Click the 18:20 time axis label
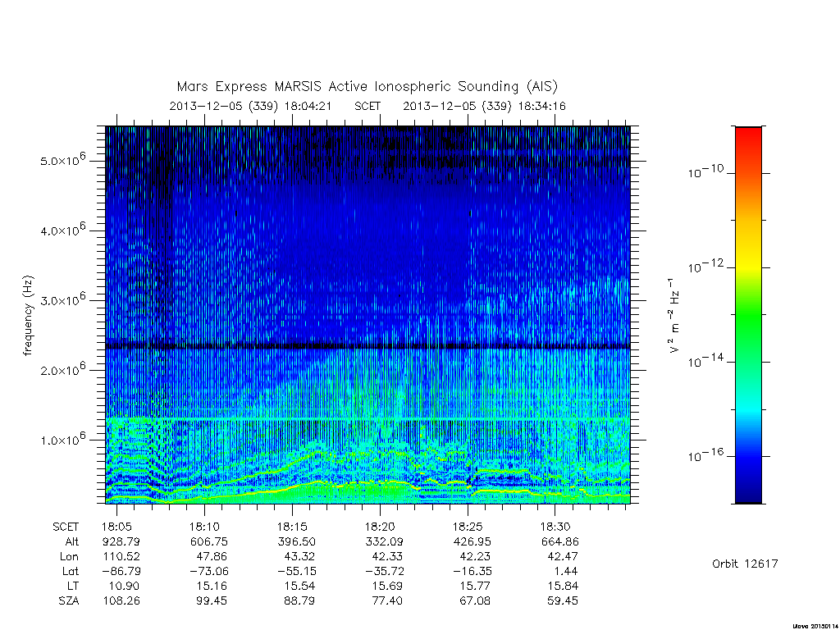840x630 pixels. click(x=379, y=527)
